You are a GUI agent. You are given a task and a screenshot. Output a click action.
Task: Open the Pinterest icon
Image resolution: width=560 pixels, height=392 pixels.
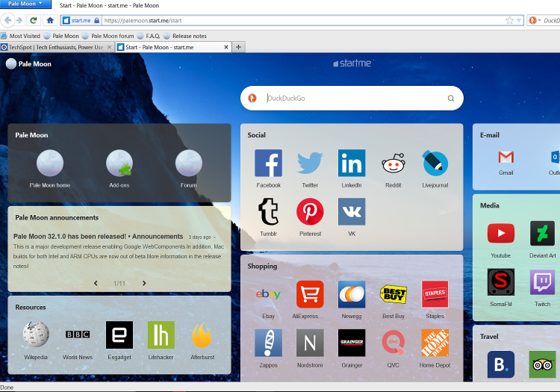tap(310, 212)
